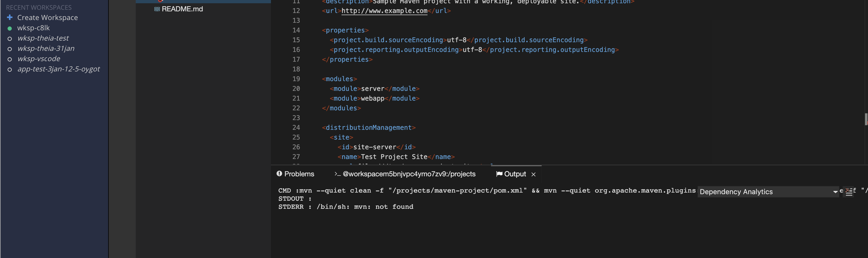
Task: Open the Create Workspace link
Action: 48,18
